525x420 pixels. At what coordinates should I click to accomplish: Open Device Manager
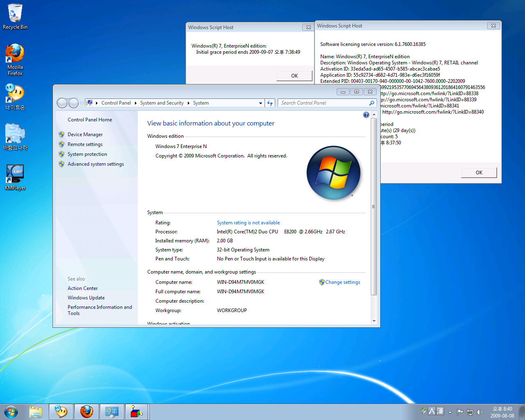[85, 135]
